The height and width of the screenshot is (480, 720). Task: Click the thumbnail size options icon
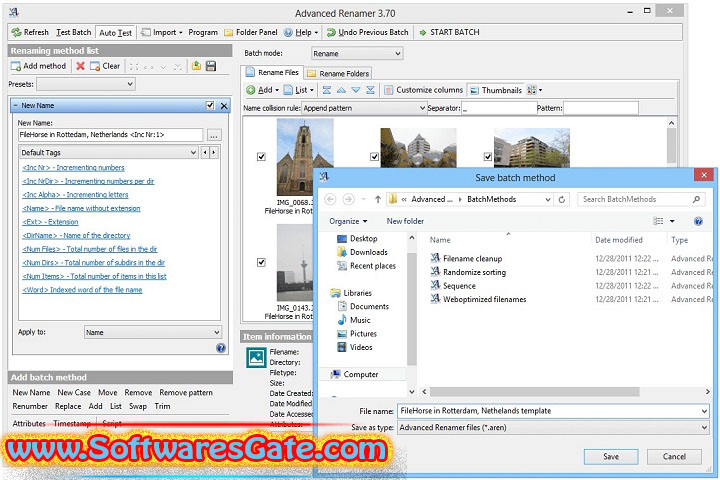point(534,90)
